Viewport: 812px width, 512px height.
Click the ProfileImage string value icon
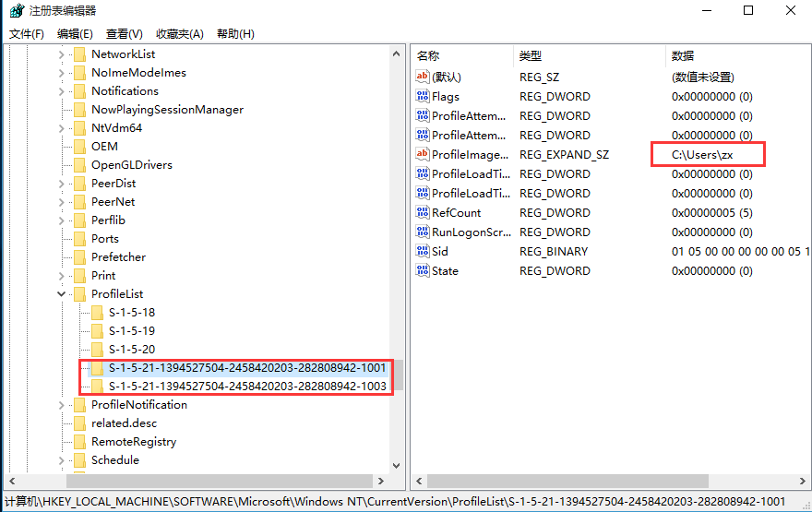pyautogui.click(x=423, y=154)
